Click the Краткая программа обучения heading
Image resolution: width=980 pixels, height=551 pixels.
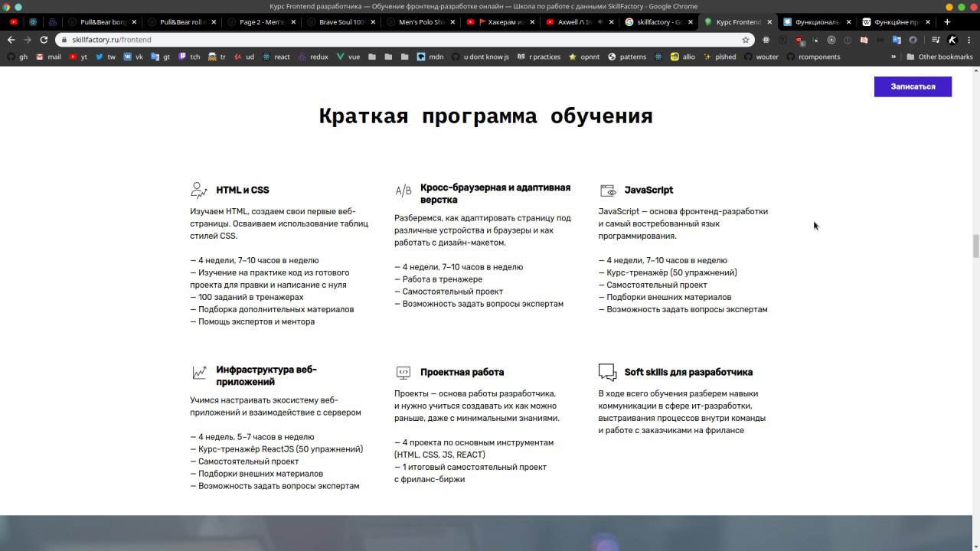[x=485, y=116]
